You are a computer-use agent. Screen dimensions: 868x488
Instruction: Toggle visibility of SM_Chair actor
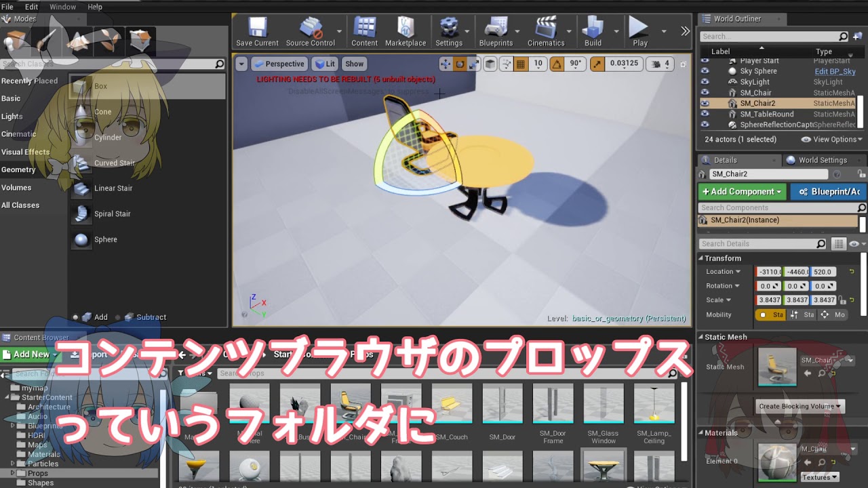coord(705,93)
